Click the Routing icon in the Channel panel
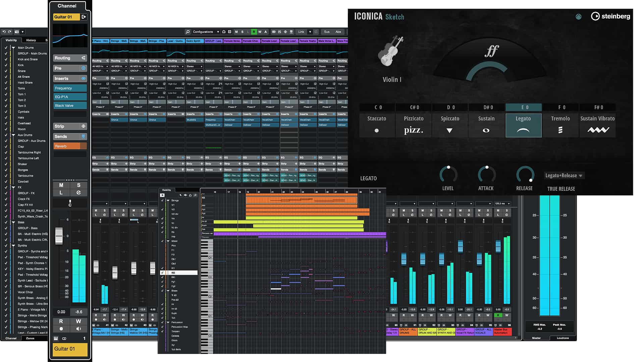 point(83,58)
